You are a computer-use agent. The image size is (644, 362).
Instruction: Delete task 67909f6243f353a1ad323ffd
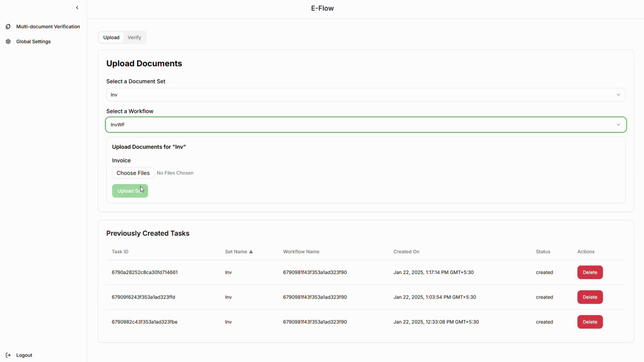(590, 297)
